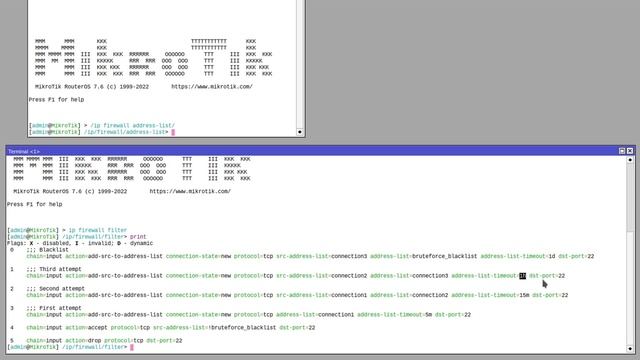Click 'src-address-list=connection1' in rule 2
The height and width of the screenshot is (360, 640).
(322, 295)
